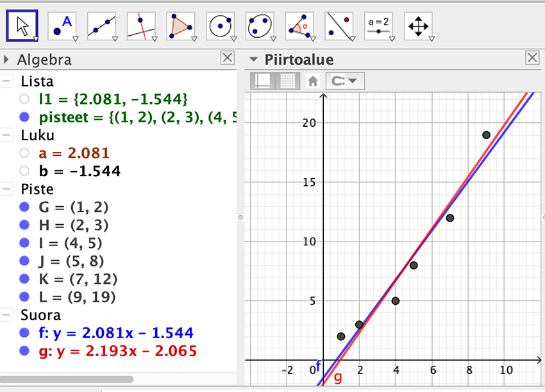Show number a visibility circle
This screenshot has height=392, width=545.
[x=24, y=153]
